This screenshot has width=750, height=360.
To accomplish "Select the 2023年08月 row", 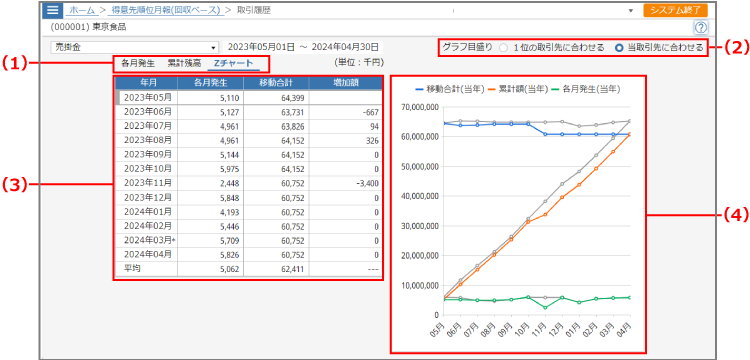I will click(249, 141).
